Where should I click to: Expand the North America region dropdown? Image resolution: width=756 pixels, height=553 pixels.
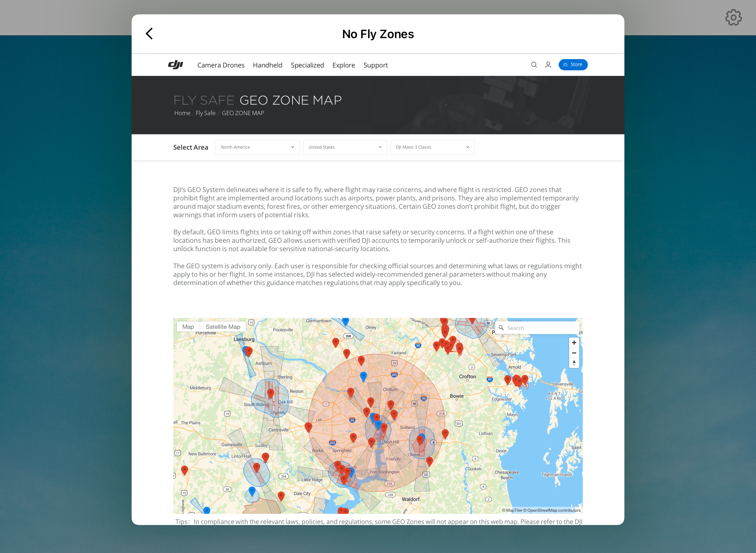(x=257, y=147)
